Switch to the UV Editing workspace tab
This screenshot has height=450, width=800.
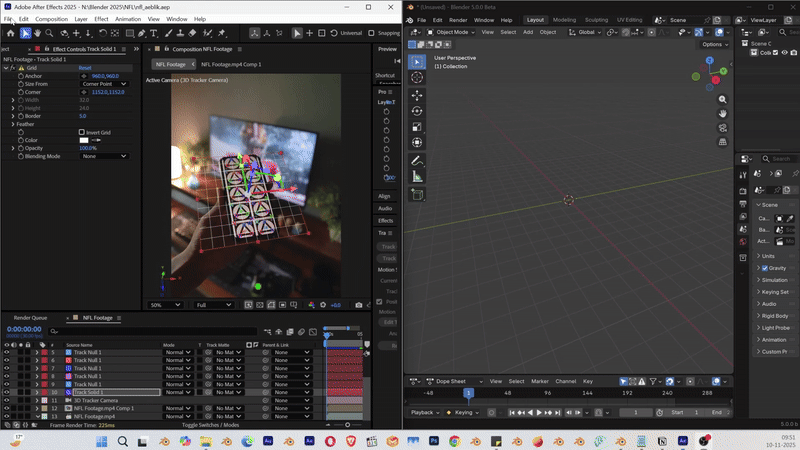tap(630, 20)
